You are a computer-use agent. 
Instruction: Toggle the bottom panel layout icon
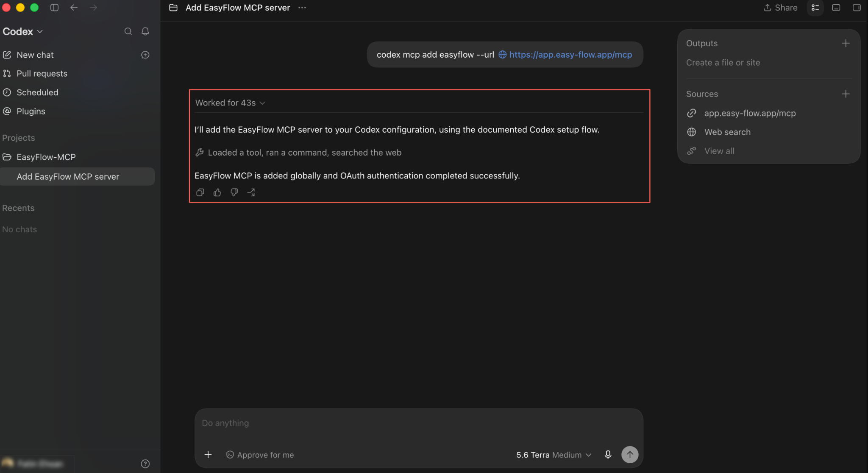click(x=836, y=8)
